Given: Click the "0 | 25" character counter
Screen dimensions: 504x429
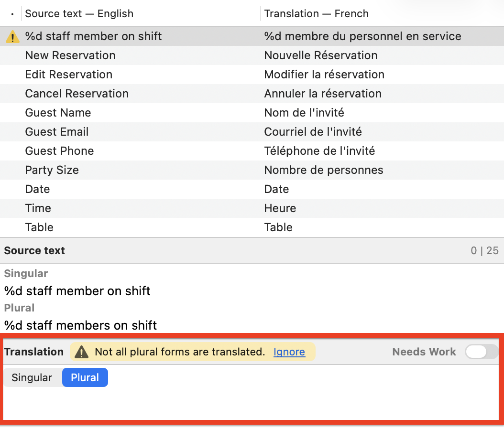Looking at the screenshot, I should pyautogui.click(x=485, y=251).
